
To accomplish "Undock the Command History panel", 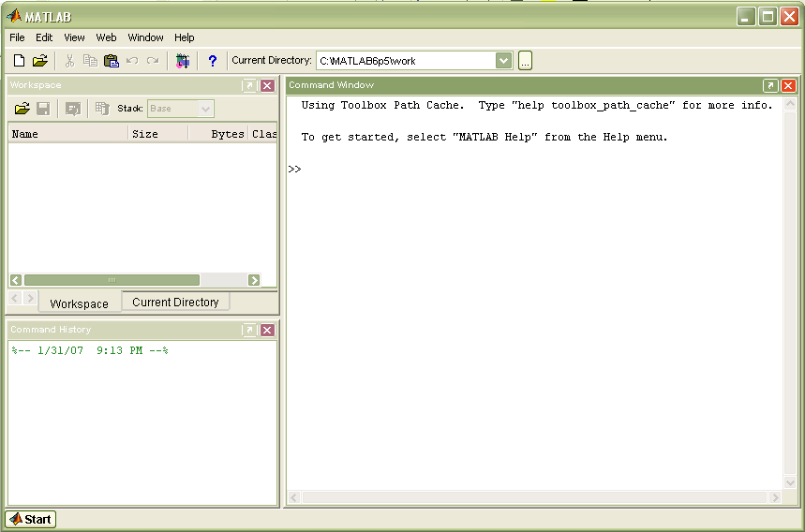I will click(x=249, y=330).
